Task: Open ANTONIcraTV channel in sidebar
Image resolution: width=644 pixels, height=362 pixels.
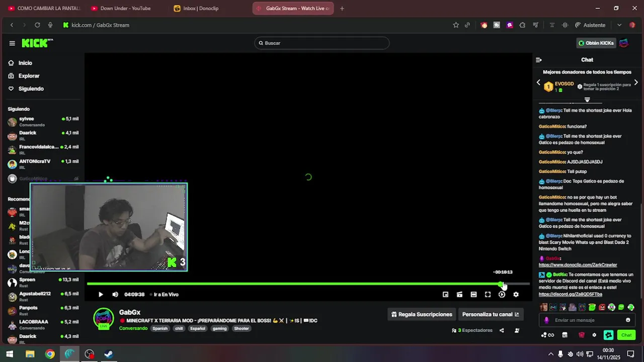Action: (x=43, y=164)
